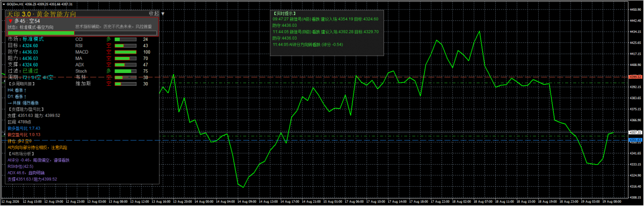Click the CCI indicator label
The image size is (644, 206).
[79, 39]
